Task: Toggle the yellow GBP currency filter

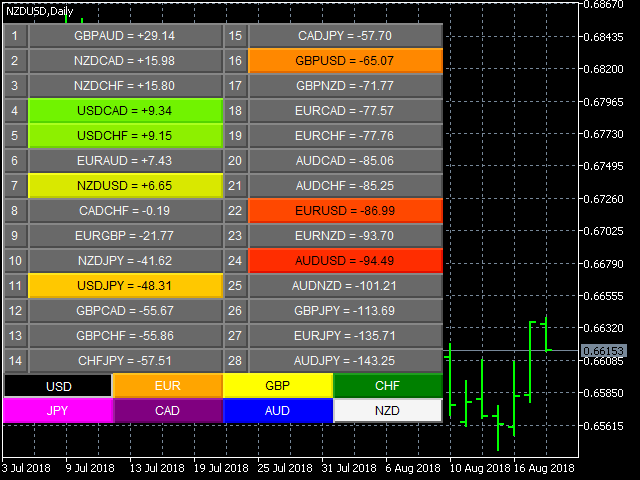Action: point(277,386)
